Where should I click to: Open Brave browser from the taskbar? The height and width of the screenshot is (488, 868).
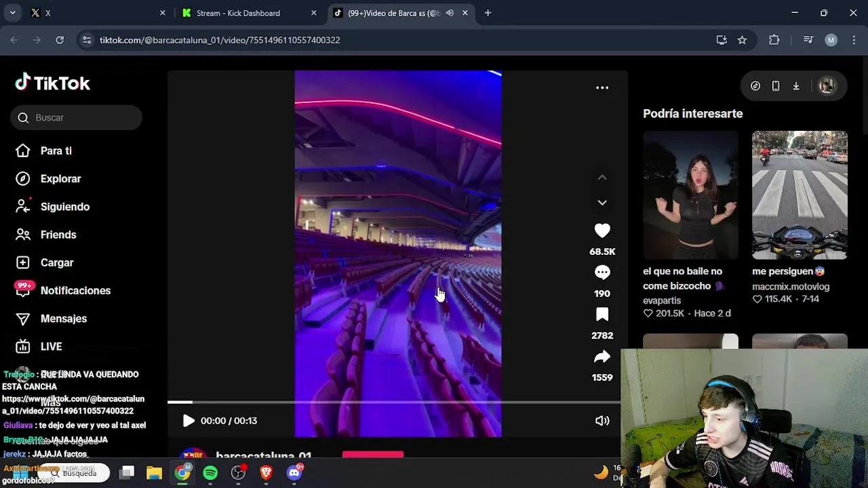coord(266,473)
